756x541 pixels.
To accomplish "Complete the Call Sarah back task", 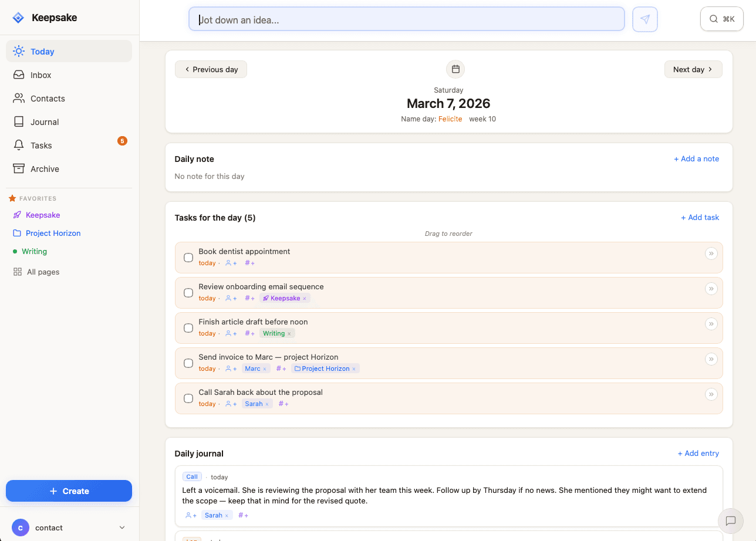I will (188, 398).
